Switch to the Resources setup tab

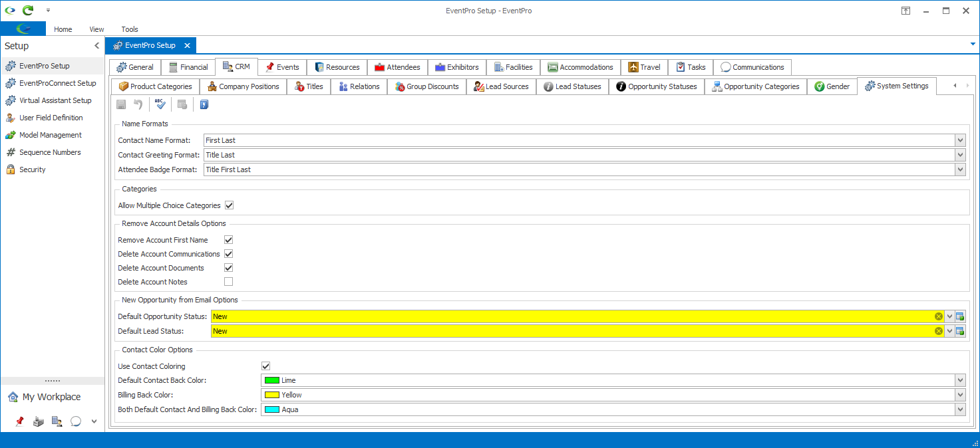click(x=337, y=67)
